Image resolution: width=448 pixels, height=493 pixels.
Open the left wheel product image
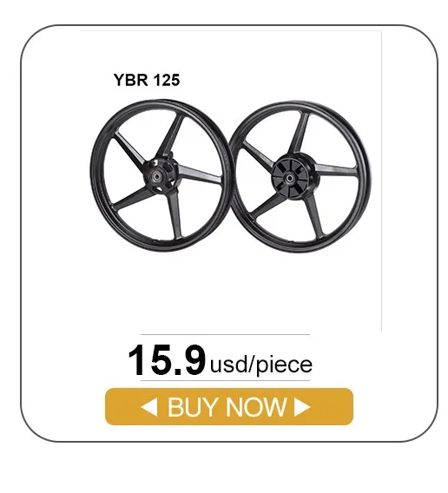click(161, 174)
